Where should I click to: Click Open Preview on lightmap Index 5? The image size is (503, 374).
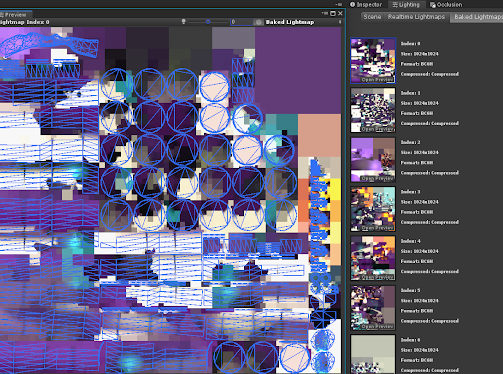(x=377, y=326)
